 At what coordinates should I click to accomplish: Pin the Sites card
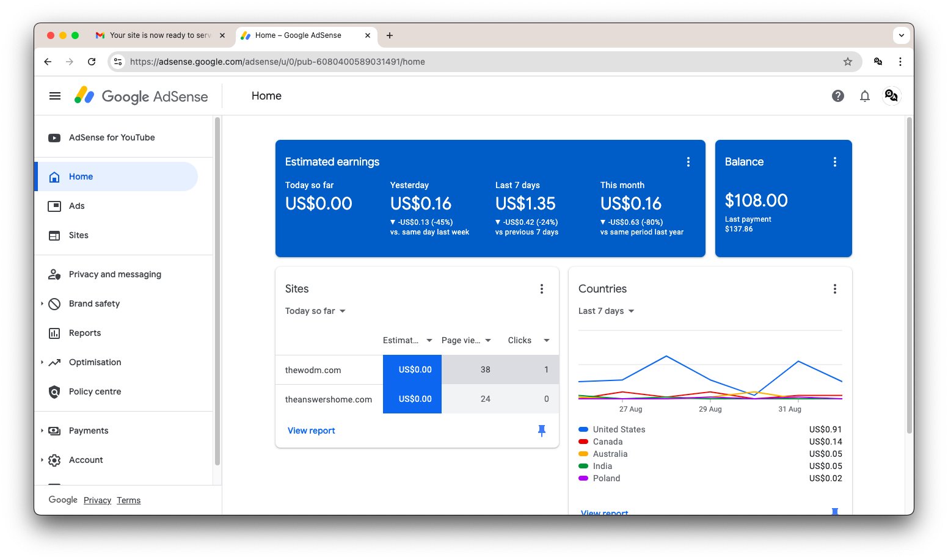coord(542,431)
